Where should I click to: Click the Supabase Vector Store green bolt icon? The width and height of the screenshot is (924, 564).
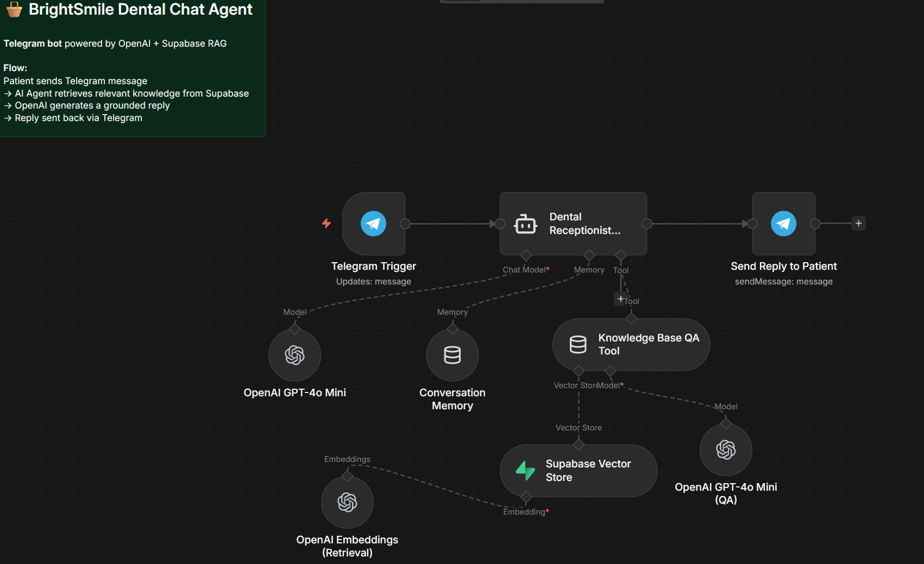click(525, 471)
